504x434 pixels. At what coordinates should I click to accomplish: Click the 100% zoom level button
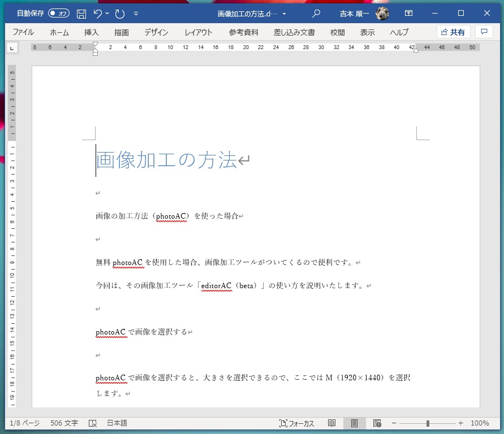click(480, 423)
